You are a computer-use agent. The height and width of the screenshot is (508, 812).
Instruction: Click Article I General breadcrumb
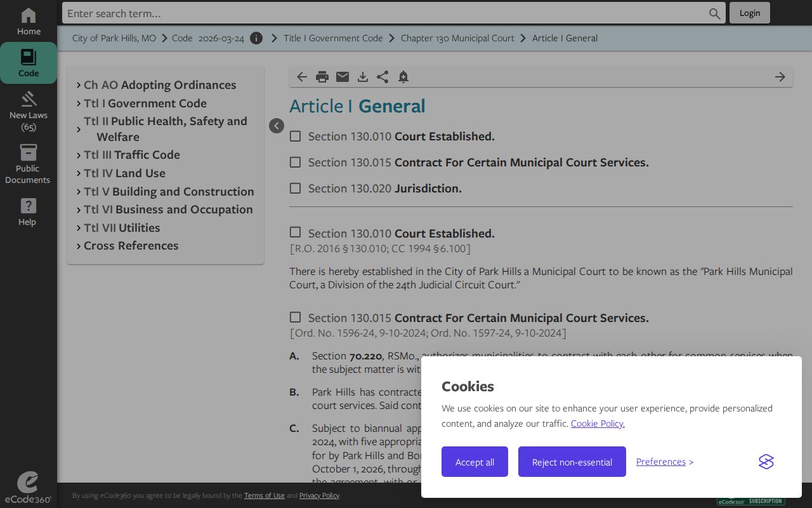point(565,38)
